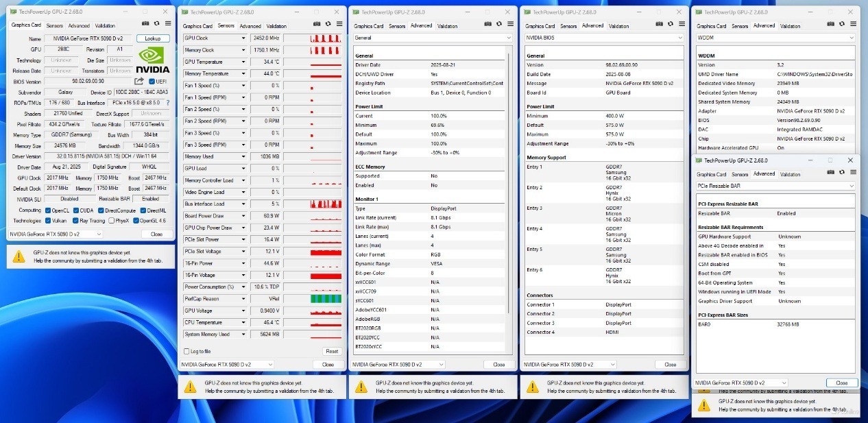868x423 pixels.
Task: Click scrollbar in the Advanced General window
Action: tap(508, 182)
